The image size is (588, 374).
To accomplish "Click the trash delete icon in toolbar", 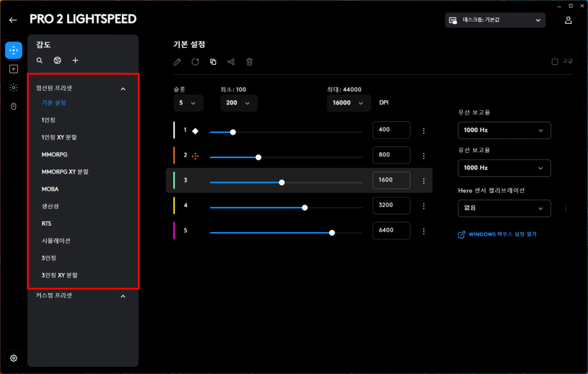I will click(249, 62).
